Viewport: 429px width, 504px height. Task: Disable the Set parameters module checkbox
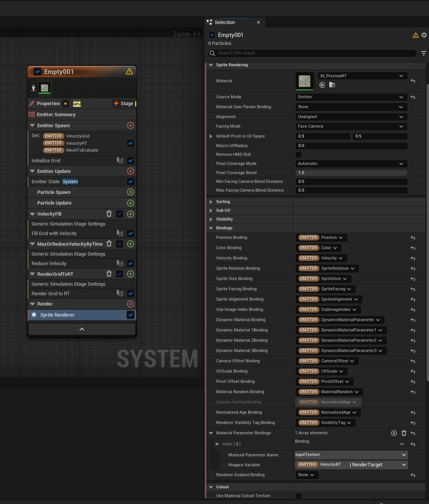(131, 143)
